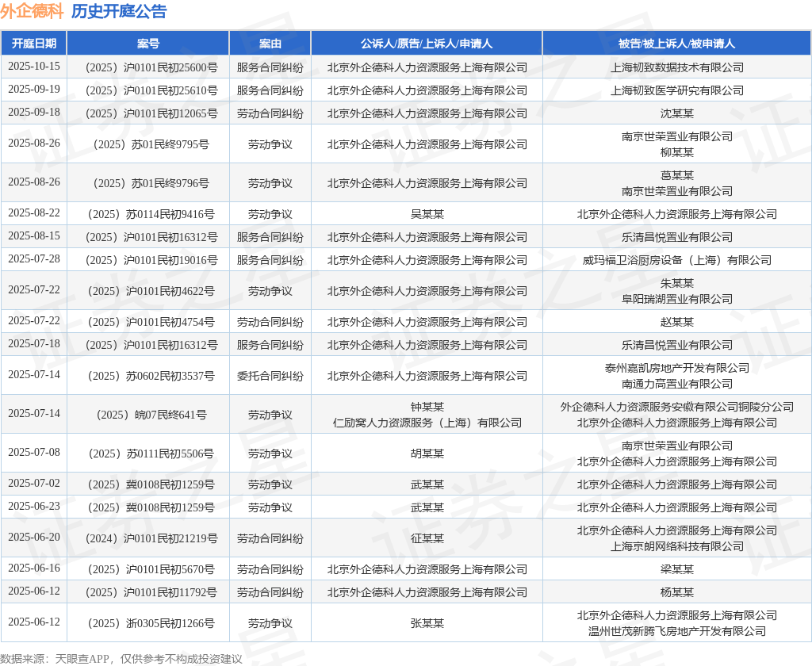Image resolution: width=812 pixels, height=666 pixels.
Task: Click defendant 泰州嘉凯房地产开发有限公司
Action: point(677,368)
